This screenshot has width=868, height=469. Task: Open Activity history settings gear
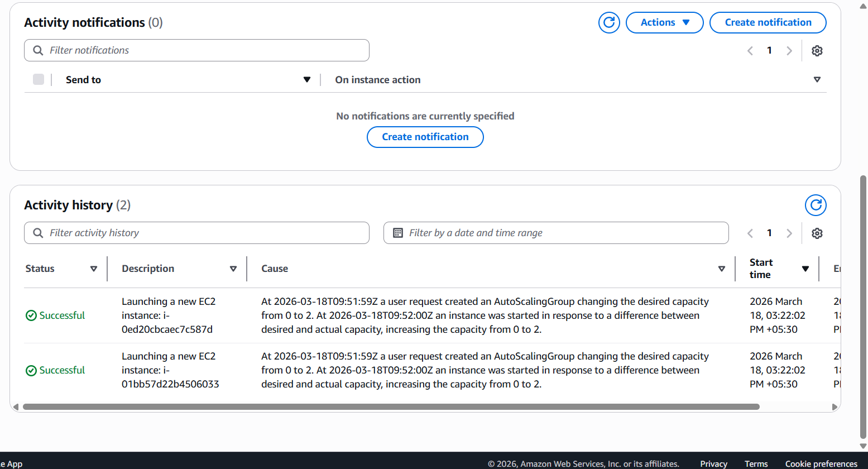click(817, 233)
